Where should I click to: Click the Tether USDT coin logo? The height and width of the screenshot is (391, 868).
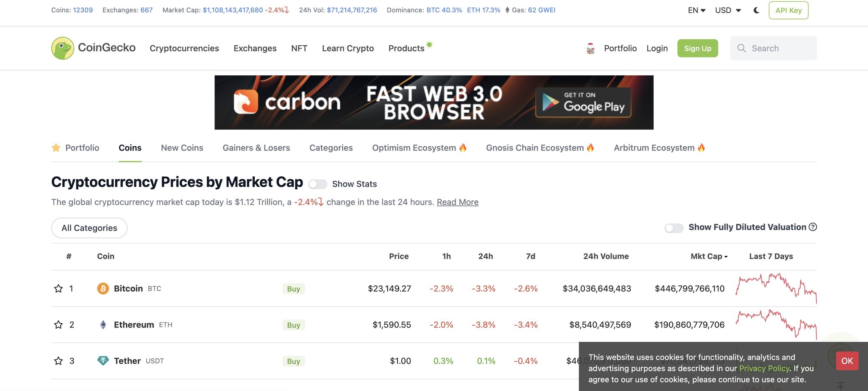(103, 361)
